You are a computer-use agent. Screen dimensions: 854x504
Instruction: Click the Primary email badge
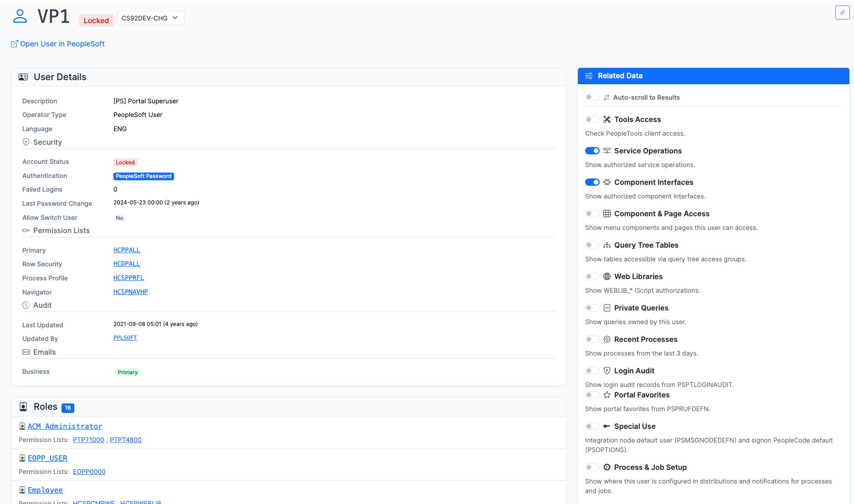click(128, 372)
